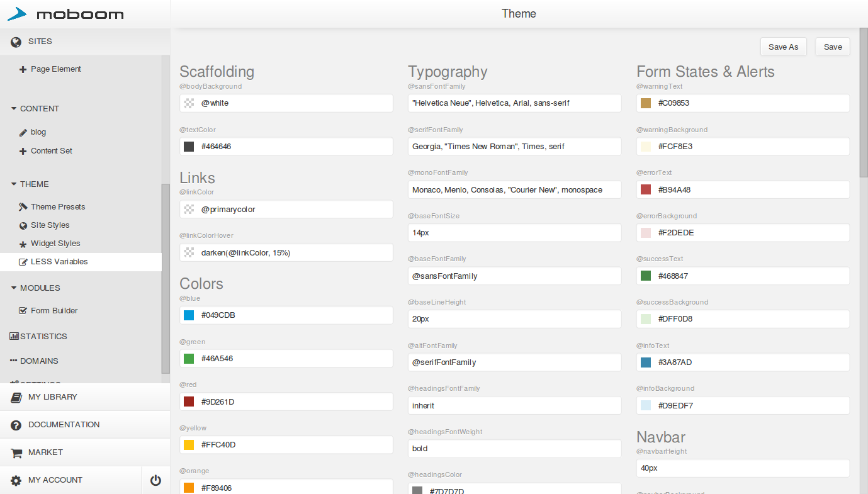Click the Save As button
The width and height of the screenshot is (868, 494).
pos(783,47)
